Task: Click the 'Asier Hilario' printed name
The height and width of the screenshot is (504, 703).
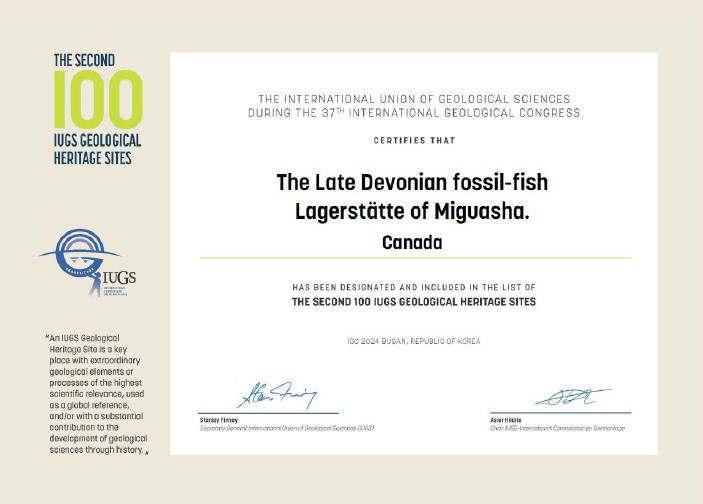Action: pyautogui.click(x=506, y=420)
